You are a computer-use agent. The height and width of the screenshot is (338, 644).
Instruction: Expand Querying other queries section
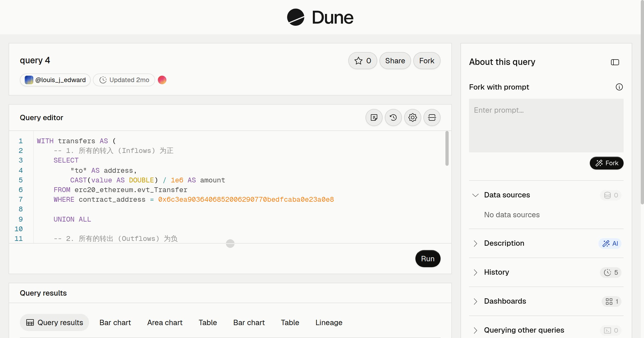coord(475,330)
